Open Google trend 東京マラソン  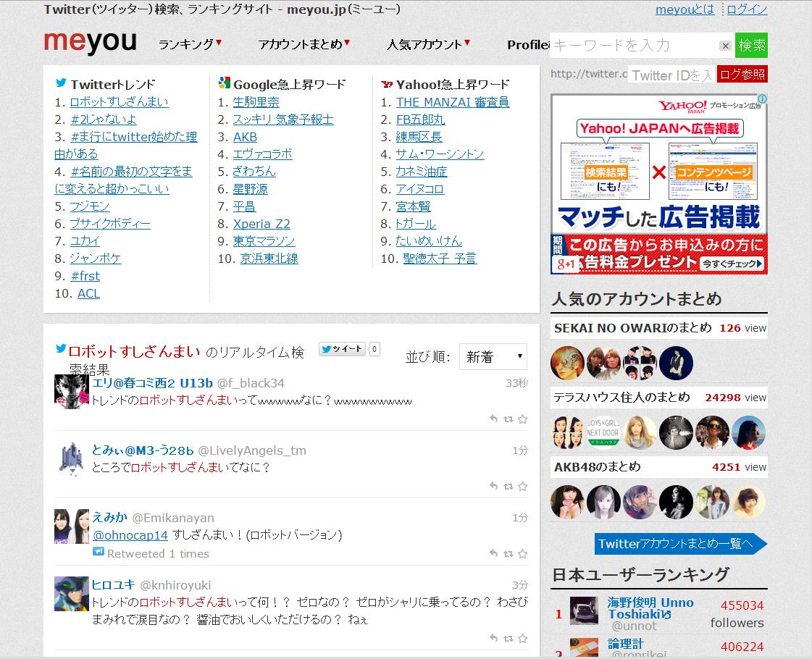pyautogui.click(x=264, y=241)
